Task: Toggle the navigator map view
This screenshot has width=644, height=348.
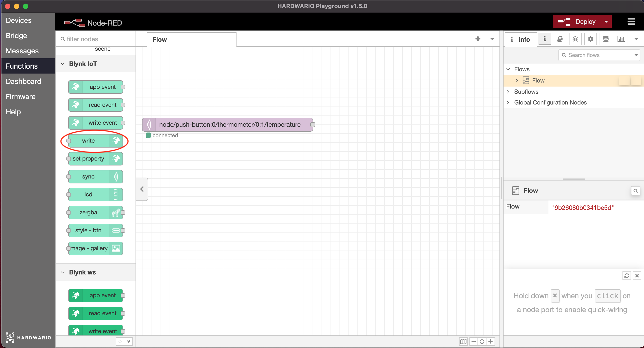Action: (463, 341)
